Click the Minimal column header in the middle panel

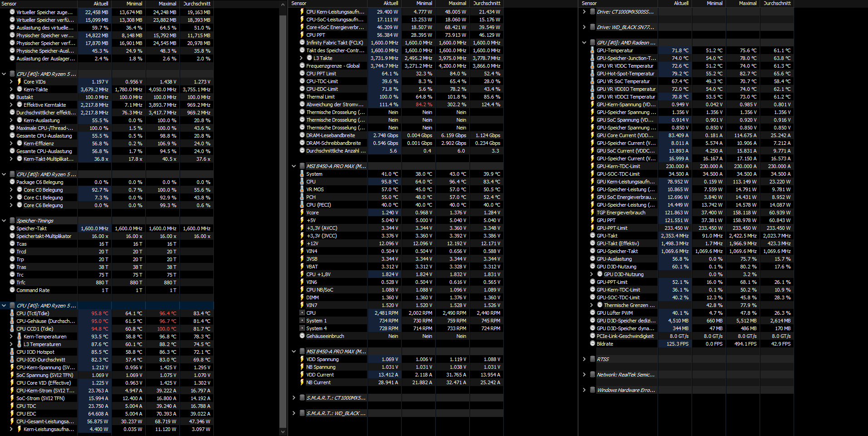pyautogui.click(x=418, y=3)
